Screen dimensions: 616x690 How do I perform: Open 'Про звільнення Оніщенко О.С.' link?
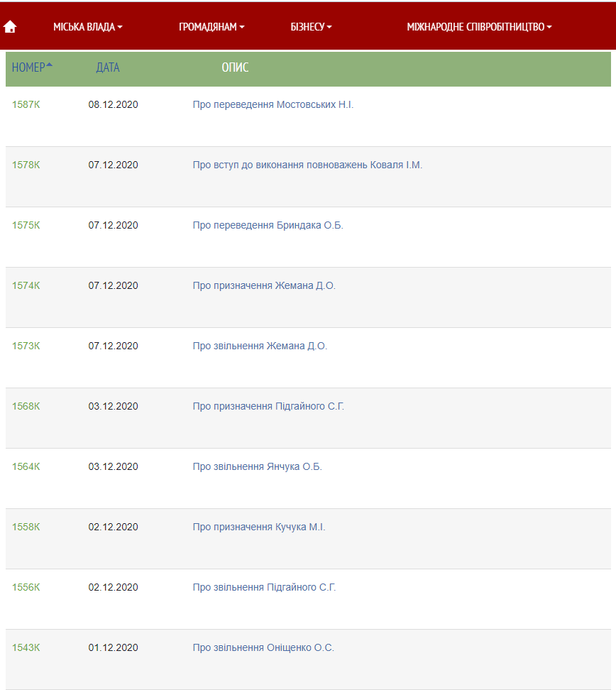(263, 647)
